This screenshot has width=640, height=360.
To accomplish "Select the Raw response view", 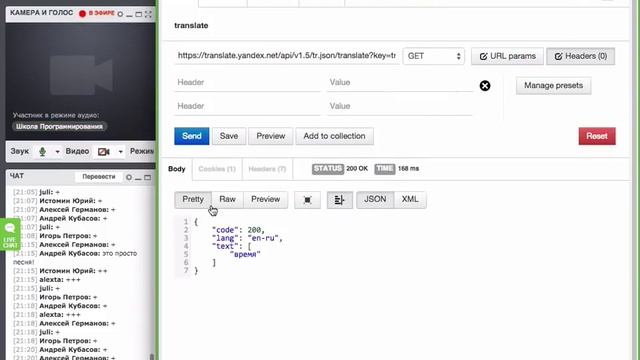I will (227, 200).
